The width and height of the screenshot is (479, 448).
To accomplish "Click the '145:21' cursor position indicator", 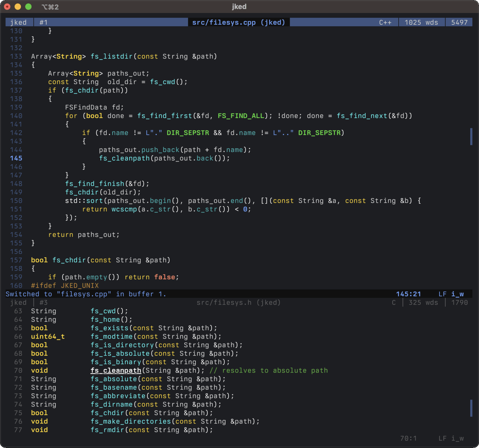I will tap(408, 294).
